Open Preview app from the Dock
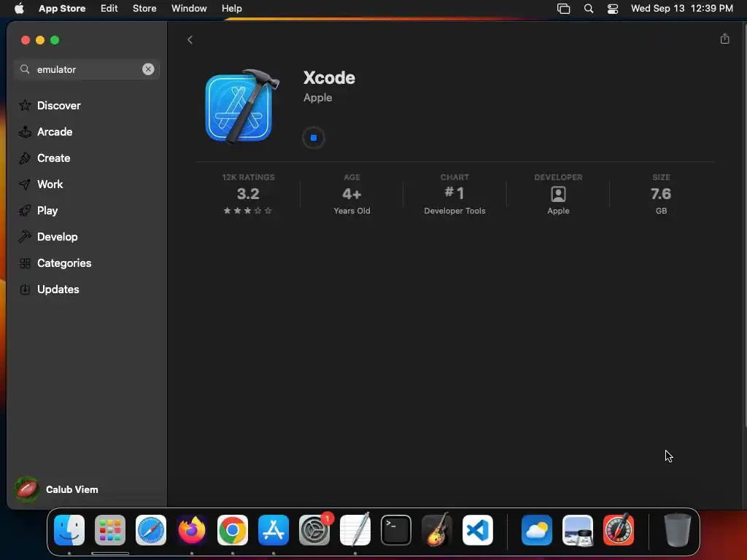The image size is (747, 560). point(578,530)
